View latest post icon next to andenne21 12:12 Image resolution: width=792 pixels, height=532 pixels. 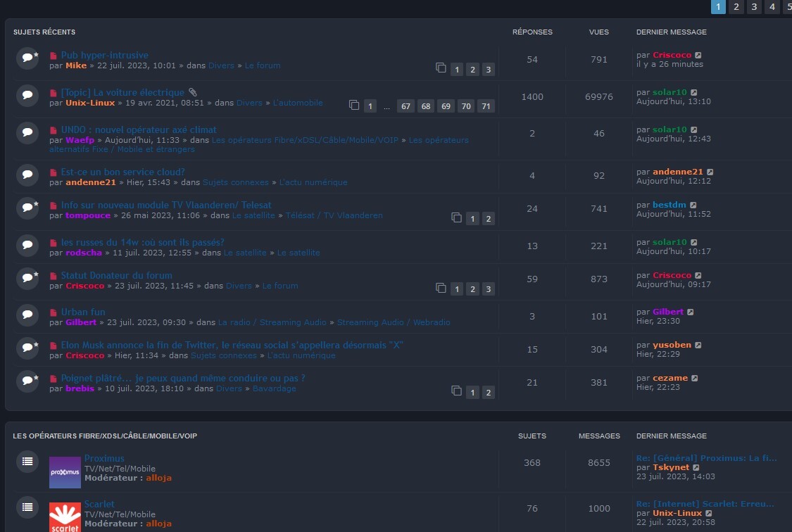[710, 172]
